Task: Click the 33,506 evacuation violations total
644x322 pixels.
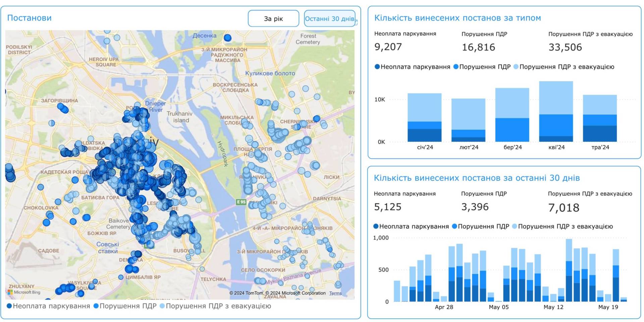Action: [565, 47]
